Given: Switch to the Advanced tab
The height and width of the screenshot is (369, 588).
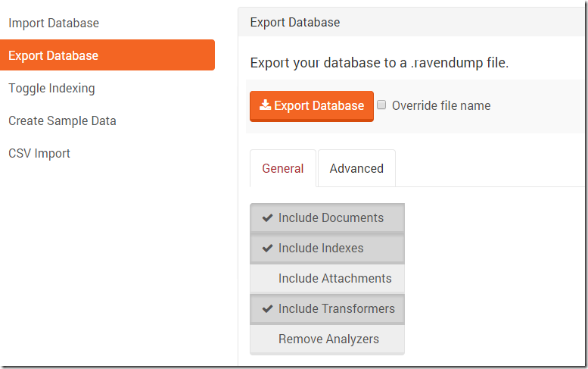Looking at the screenshot, I should coord(356,169).
